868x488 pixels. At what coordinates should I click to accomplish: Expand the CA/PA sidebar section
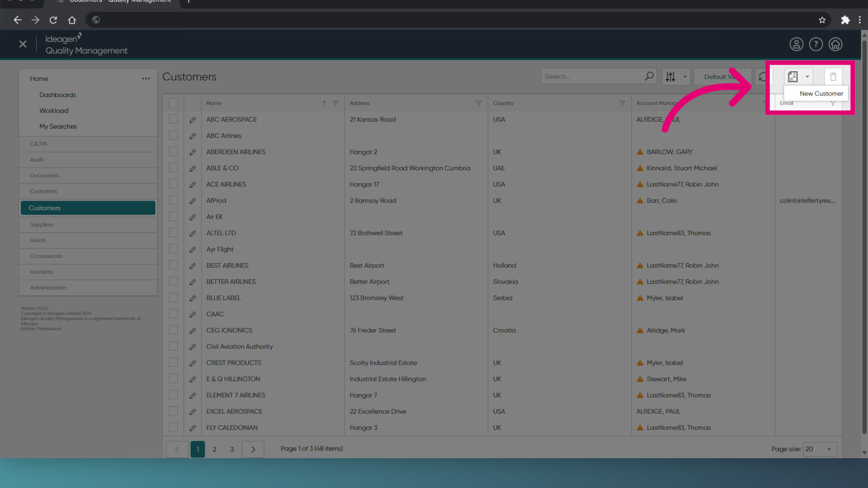88,144
